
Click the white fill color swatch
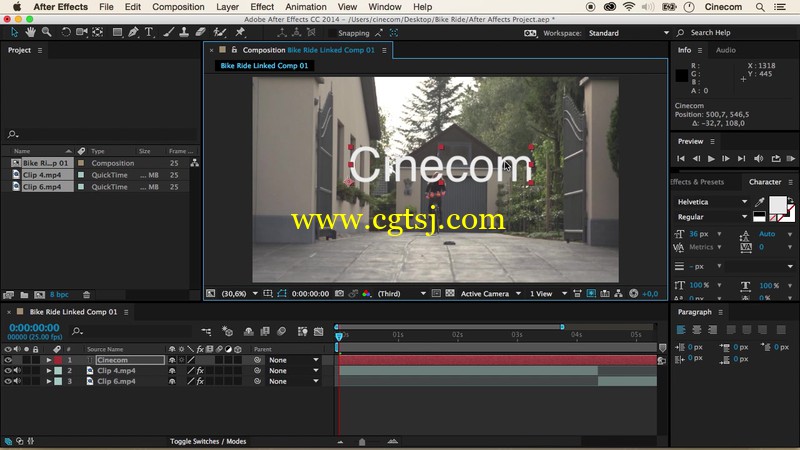pyautogui.click(x=778, y=205)
